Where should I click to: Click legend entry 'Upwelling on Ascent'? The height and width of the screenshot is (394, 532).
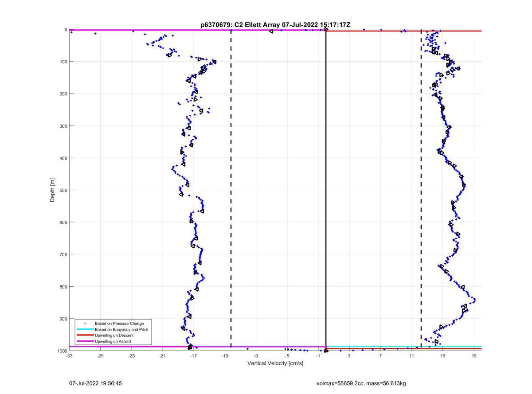coord(113,342)
